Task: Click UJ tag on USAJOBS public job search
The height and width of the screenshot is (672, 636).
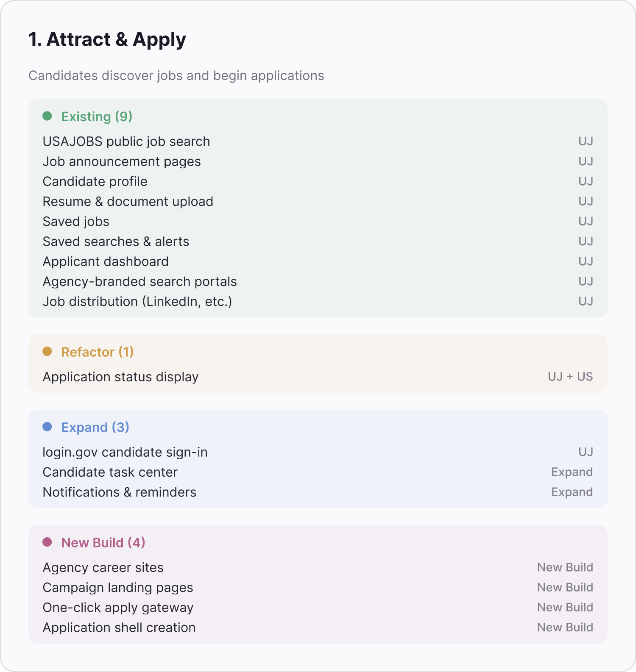Action: [x=586, y=141]
